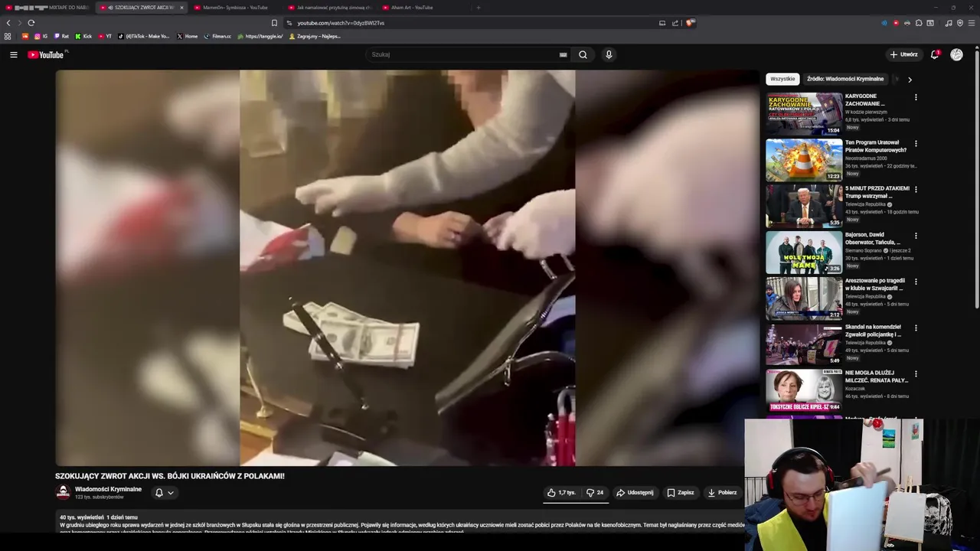The image size is (980, 551).
Task: Open the browser hamburger main menu
Action: pos(972,23)
